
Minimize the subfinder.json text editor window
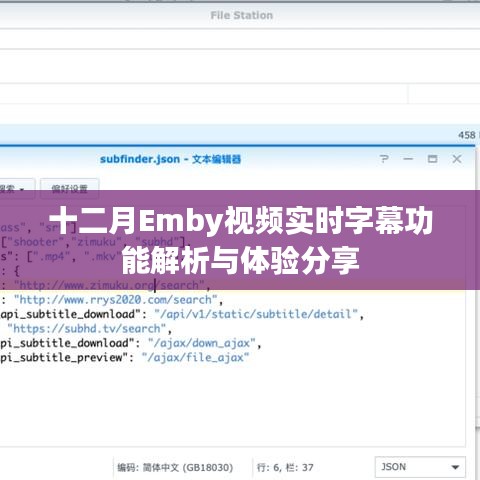(x=408, y=159)
